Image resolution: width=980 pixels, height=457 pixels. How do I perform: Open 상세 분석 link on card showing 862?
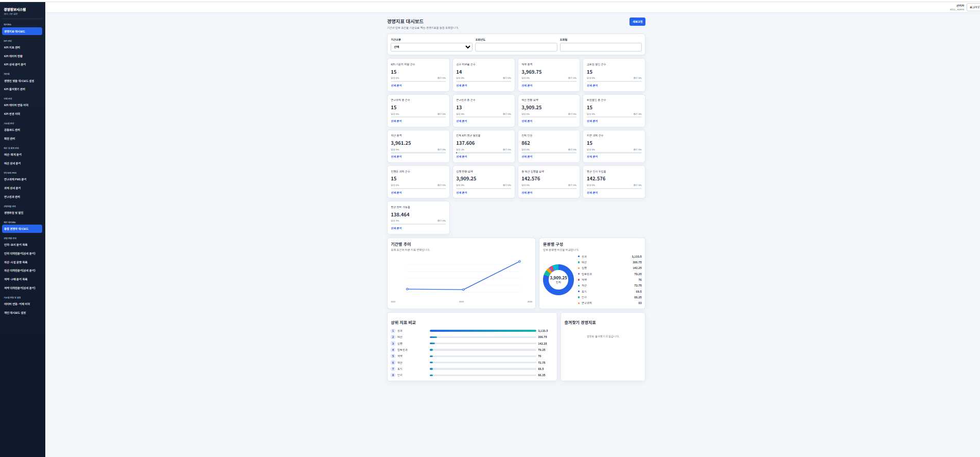point(527,157)
